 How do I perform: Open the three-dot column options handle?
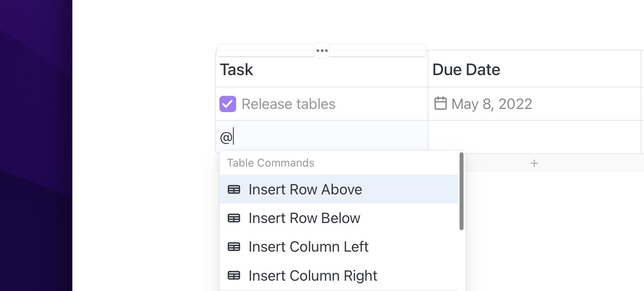click(322, 50)
